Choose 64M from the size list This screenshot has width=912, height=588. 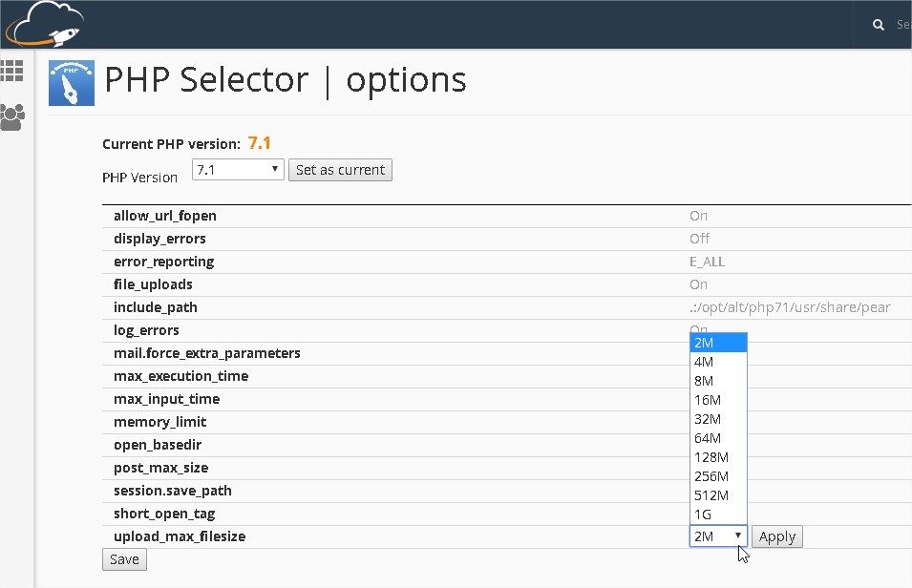point(708,438)
